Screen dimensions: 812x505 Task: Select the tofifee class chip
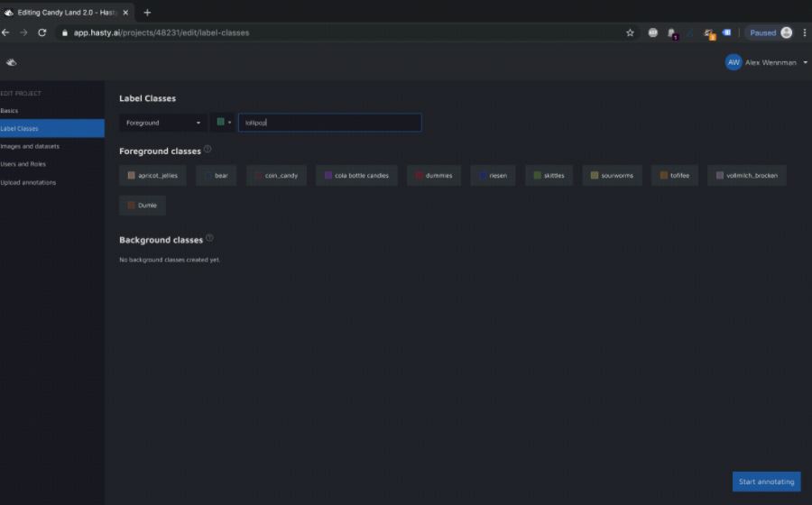(x=675, y=176)
